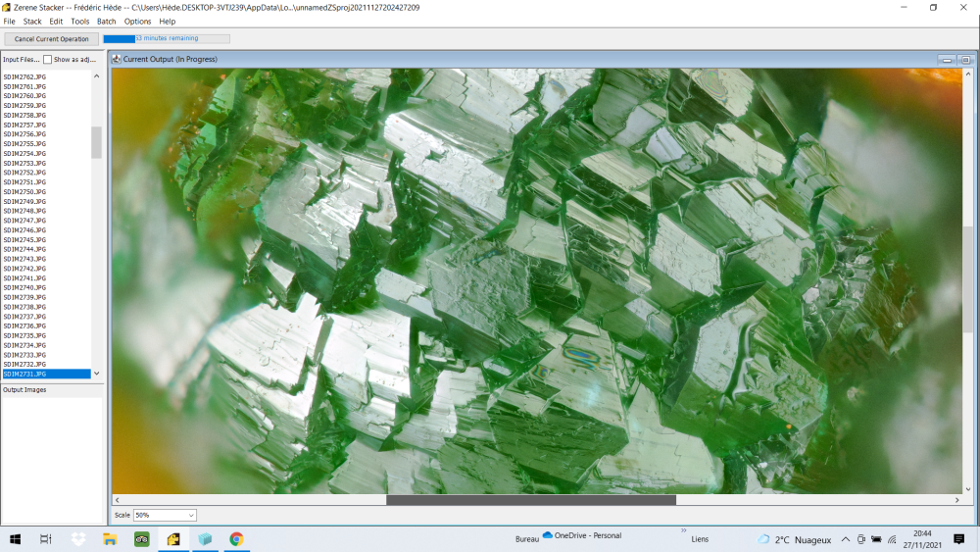The height and width of the screenshot is (552, 980).
Task: Open the notification center icon
Action: [958, 539]
